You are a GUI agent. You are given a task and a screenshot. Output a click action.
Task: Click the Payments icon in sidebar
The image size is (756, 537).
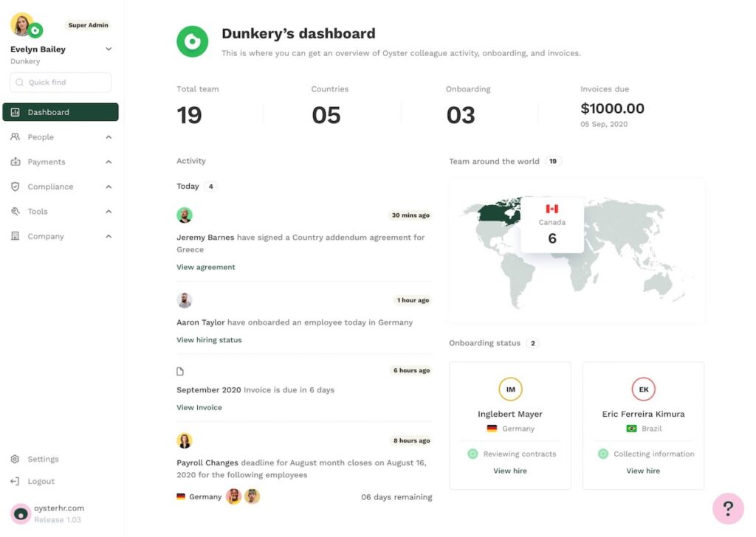(x=15, y=162)
